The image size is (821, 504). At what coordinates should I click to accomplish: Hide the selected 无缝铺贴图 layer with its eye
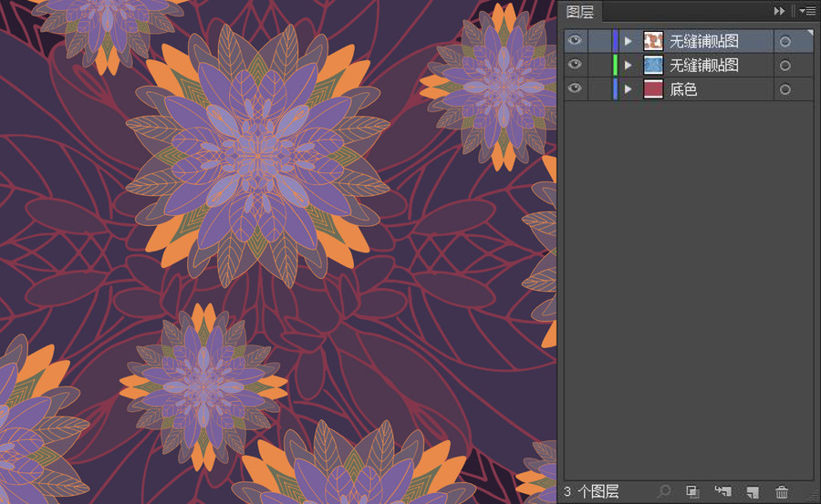click(575, 40)
